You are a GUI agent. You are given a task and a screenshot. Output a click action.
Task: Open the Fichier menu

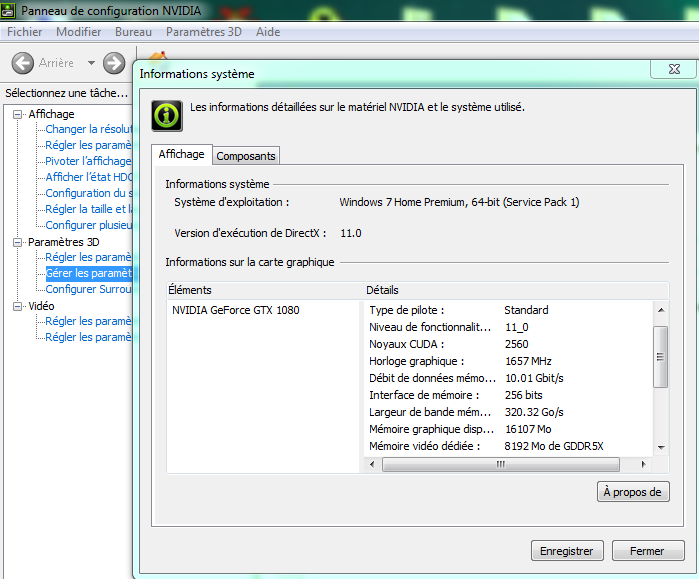(25, 32)
